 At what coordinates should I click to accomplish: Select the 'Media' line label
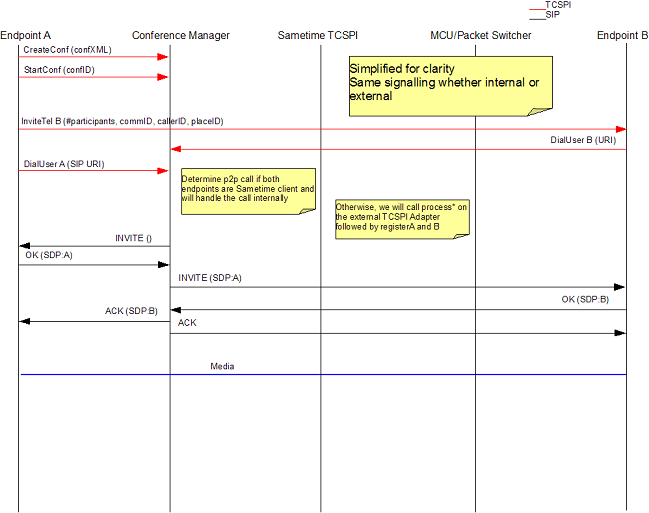pyautogui.click(x=222, y=366)
